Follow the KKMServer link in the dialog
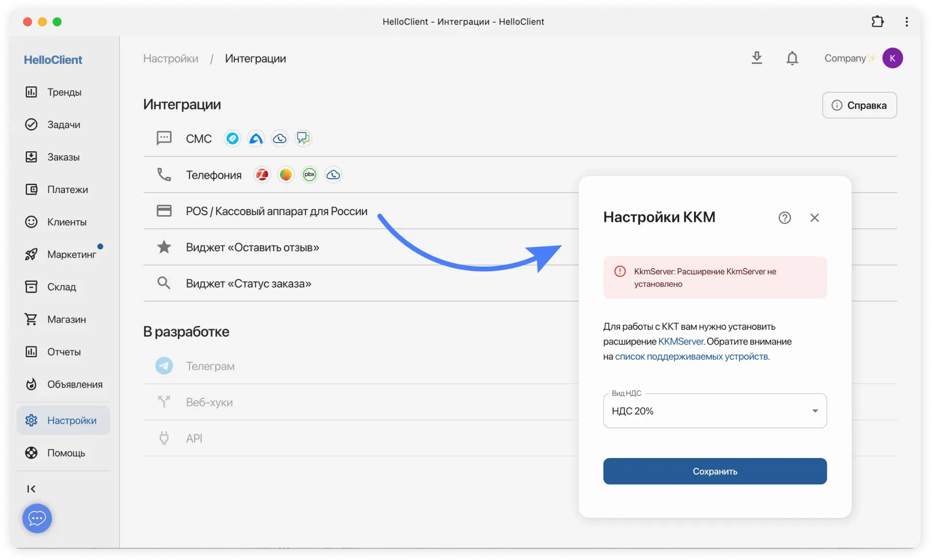The image size is (932, 560). (x=680, y=341)
